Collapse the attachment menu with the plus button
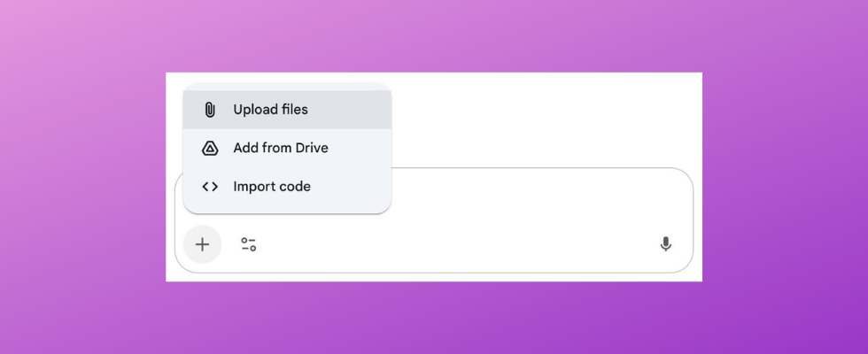 202,244
